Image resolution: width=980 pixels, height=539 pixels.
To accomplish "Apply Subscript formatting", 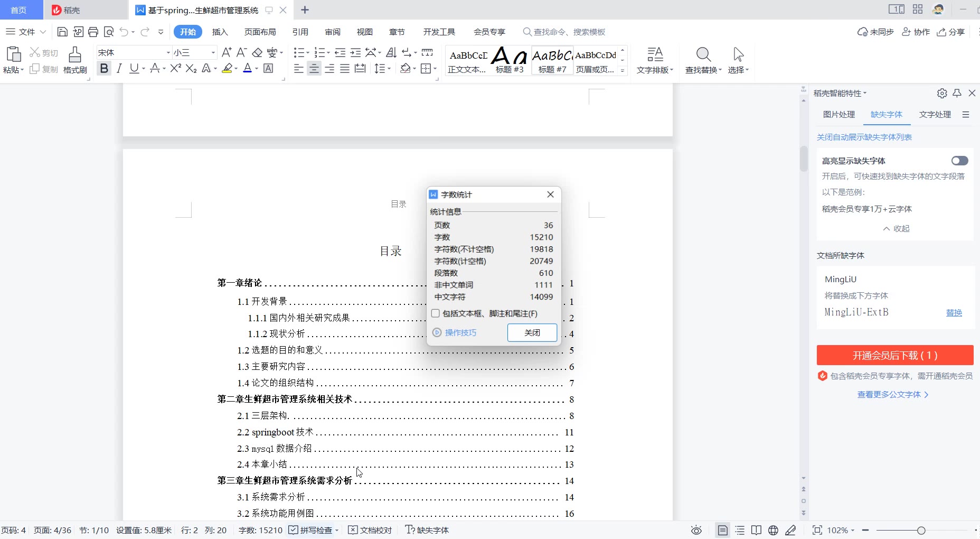I will pyautogui.click(x=191, y=68).
